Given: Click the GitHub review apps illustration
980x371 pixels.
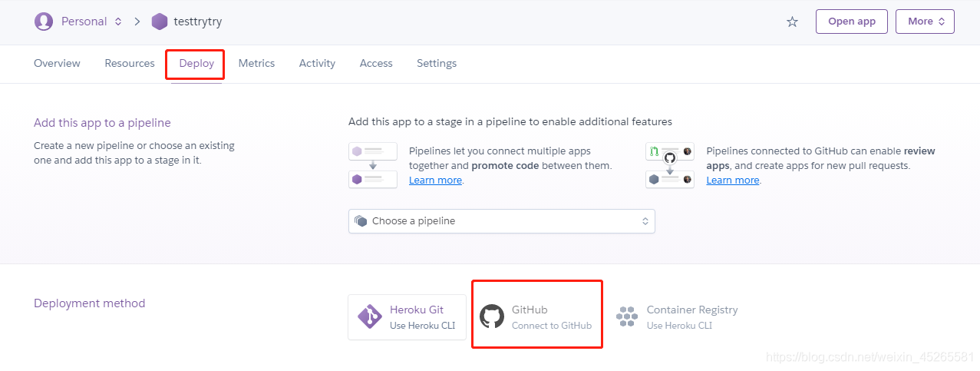Looking at the screenshot, I should [670, 165].
